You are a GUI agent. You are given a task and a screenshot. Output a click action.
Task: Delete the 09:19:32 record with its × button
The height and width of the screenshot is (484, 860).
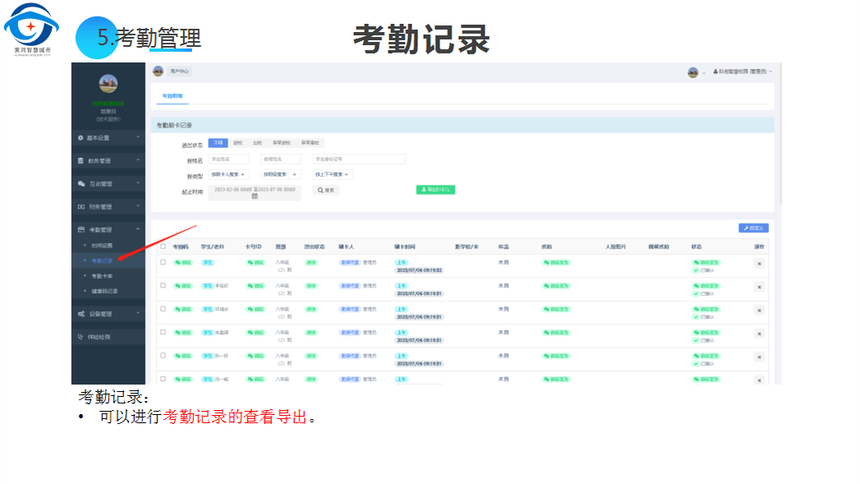pos(759,264)
